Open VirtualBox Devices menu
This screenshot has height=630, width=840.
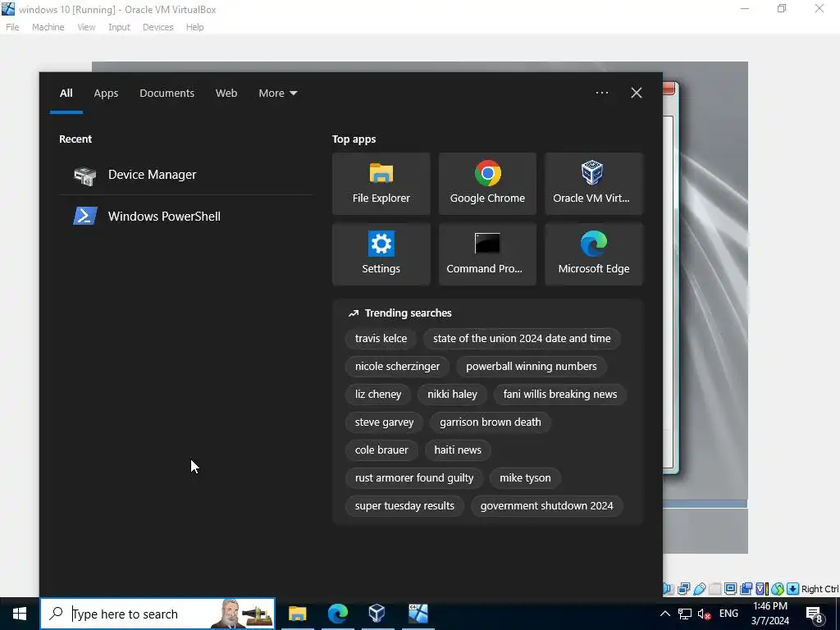157,27
